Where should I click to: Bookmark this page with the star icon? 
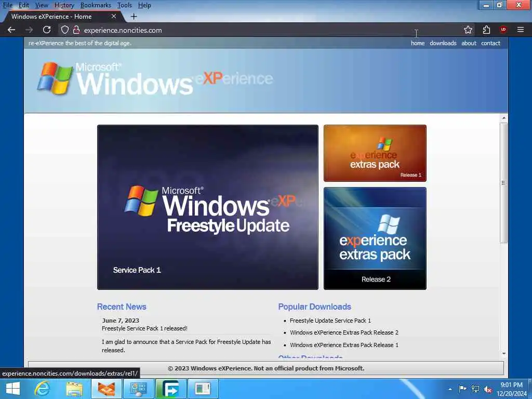468,30
